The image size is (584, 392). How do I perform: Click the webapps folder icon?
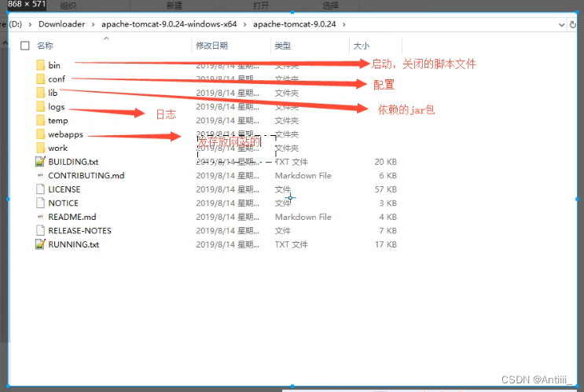coord(41,134)
